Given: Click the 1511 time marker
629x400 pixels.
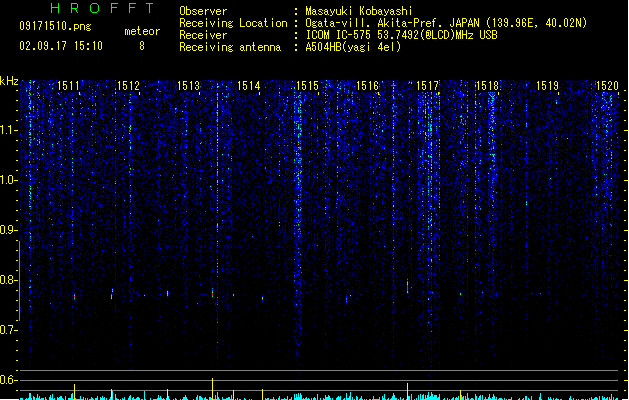Looking at the screenshot, I should click(68, 86).
